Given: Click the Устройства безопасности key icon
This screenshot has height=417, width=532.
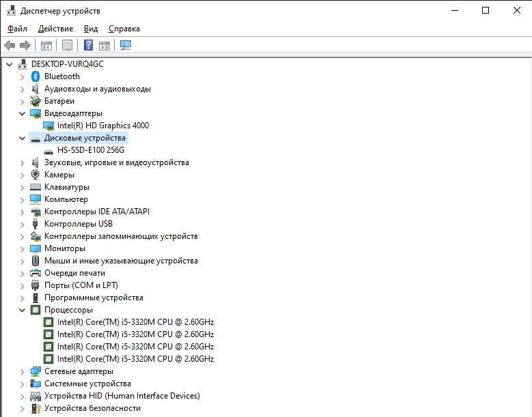Looking at the screenshot, I should [36, 408].
